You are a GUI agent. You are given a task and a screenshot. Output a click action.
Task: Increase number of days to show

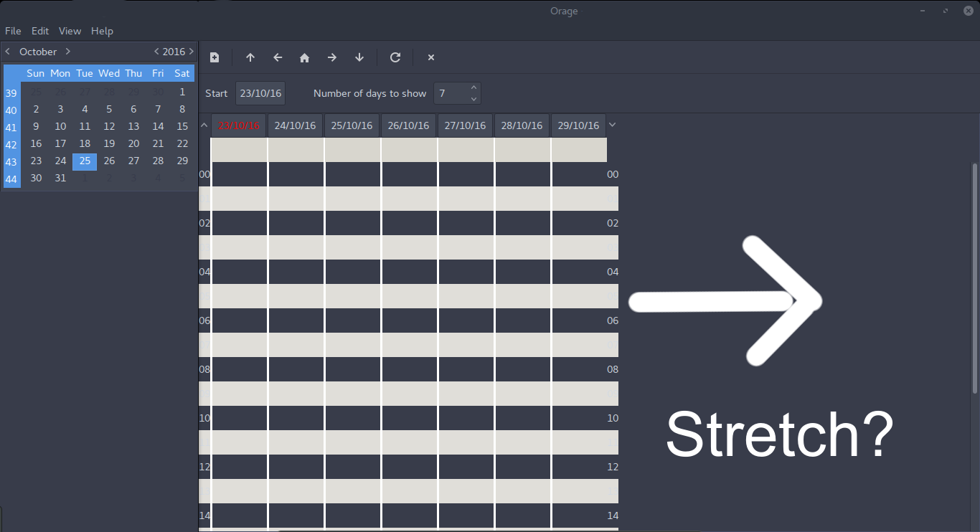pos(473,88)
